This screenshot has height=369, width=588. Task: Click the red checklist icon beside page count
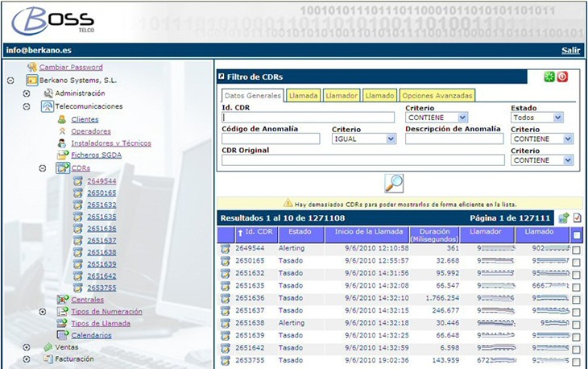tap(577, 218)
